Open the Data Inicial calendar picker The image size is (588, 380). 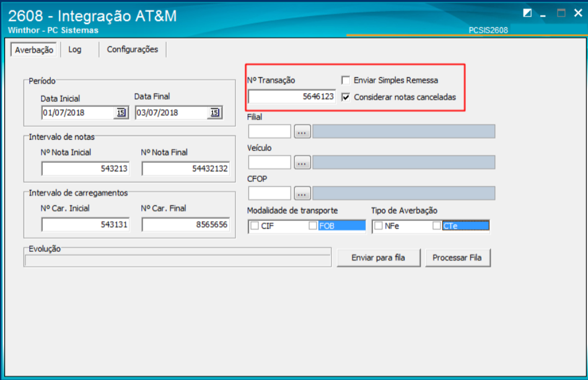click(121, 113)
